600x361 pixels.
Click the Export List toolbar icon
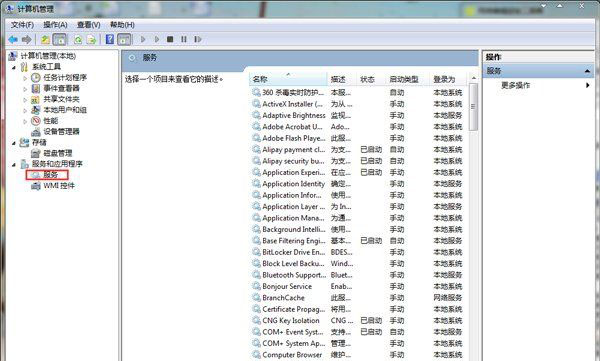pyautogui.click(x=91, y=39)
